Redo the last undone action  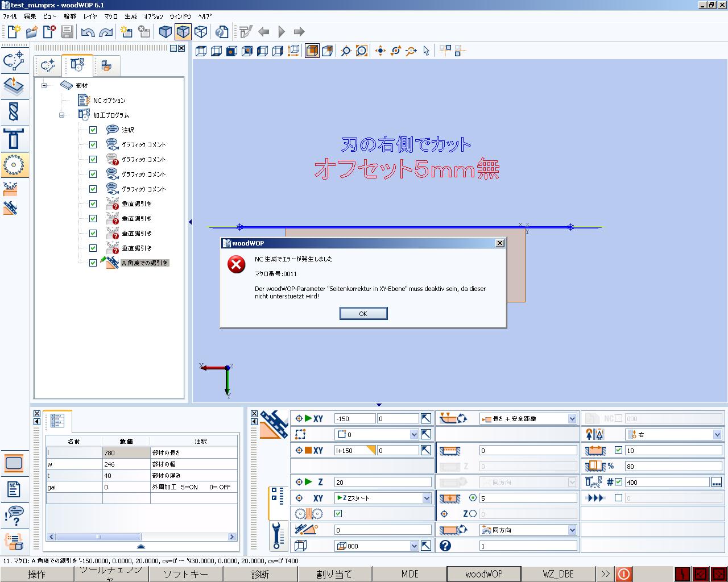point(106,32)
